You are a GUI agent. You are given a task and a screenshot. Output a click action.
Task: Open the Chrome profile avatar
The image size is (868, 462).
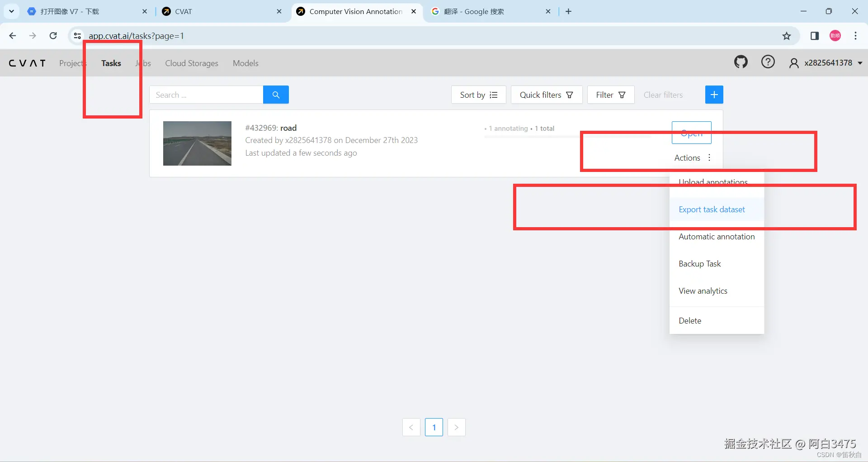pyautogui.click(x=835, y=36)
